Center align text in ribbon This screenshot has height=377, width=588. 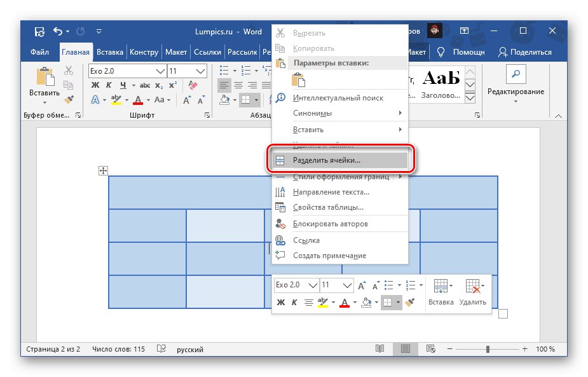pos(238,86)
